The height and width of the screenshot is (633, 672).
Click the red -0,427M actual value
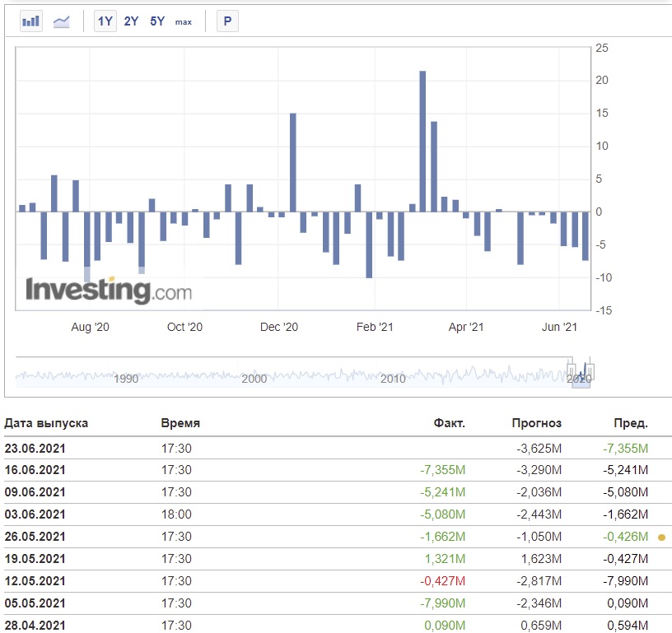[443, 581]
